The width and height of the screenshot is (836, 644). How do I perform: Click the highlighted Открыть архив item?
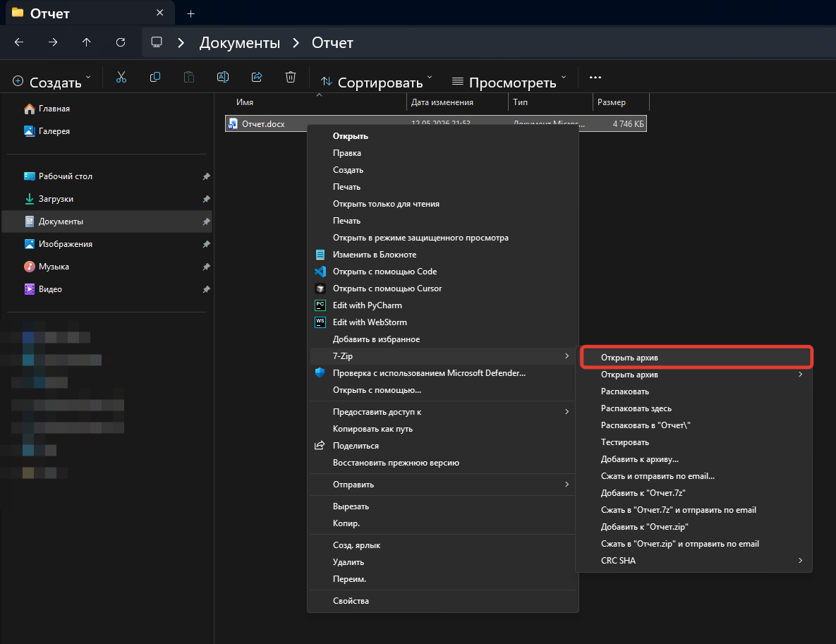696,357
